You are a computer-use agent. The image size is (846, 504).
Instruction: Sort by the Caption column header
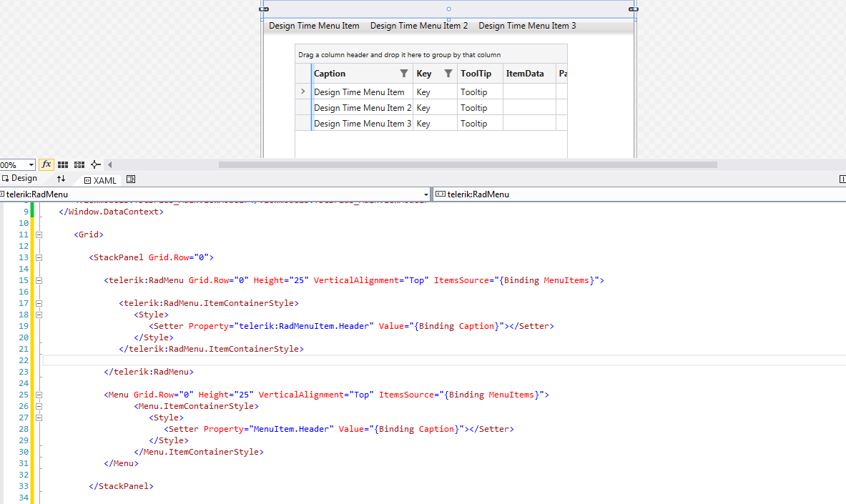tap(330, 74)
